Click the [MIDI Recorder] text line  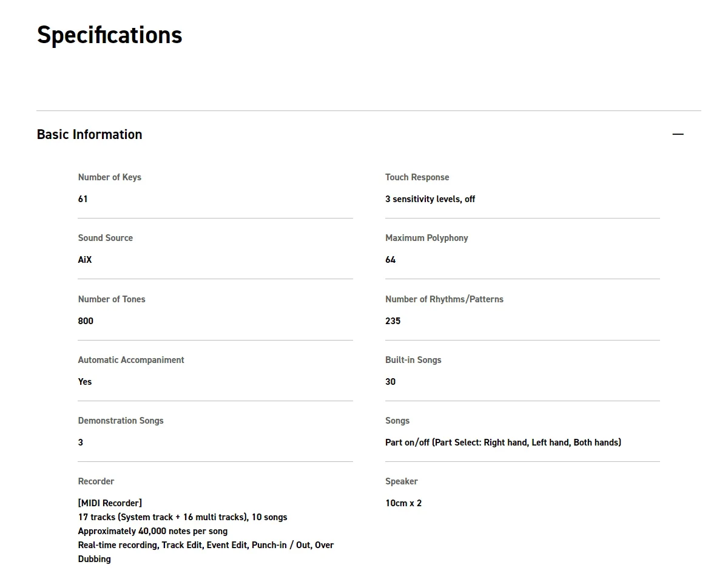click(x=110, y=503)
